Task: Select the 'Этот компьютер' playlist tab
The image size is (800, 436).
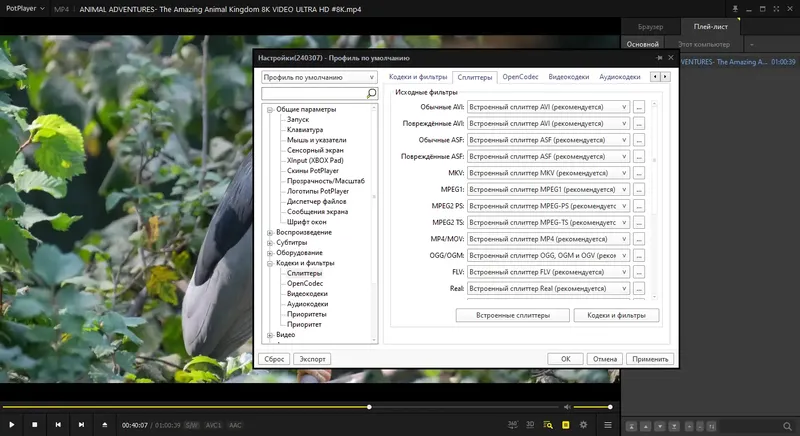Action: tap(704, 44)
